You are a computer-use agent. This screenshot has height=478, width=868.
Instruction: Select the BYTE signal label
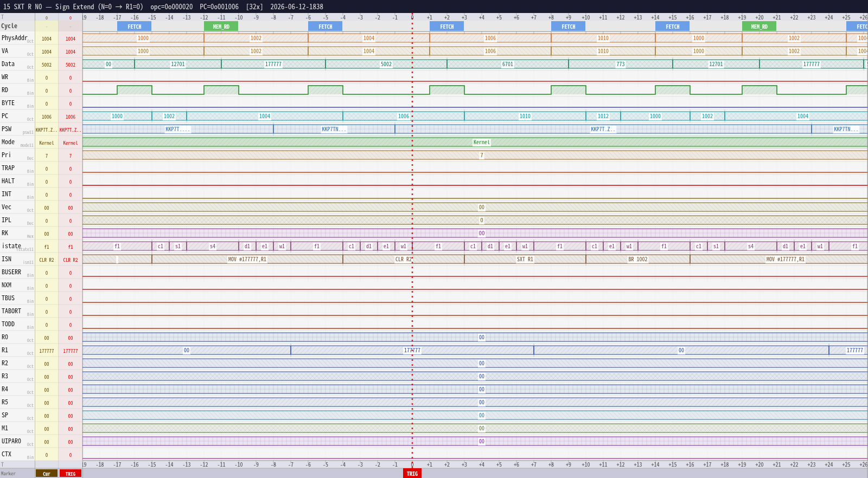point(8,103)
